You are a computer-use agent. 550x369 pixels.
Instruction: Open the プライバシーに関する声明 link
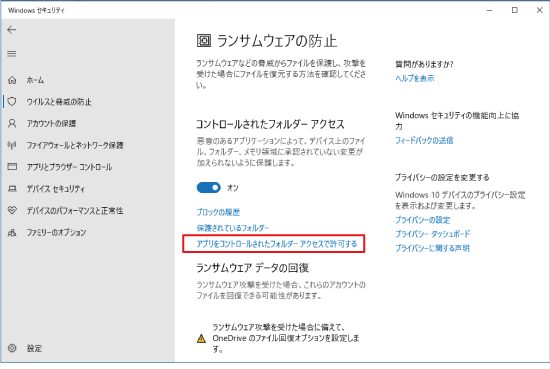tap(432, 248)
